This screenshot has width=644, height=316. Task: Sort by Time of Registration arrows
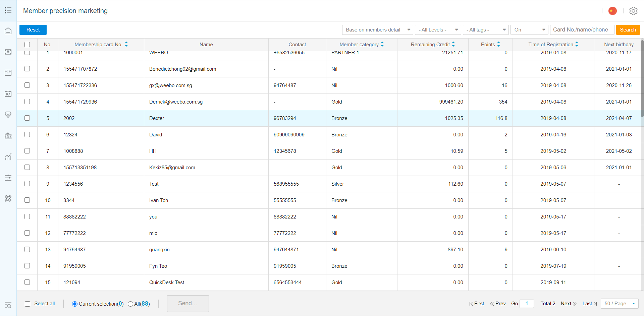(577, 44)
